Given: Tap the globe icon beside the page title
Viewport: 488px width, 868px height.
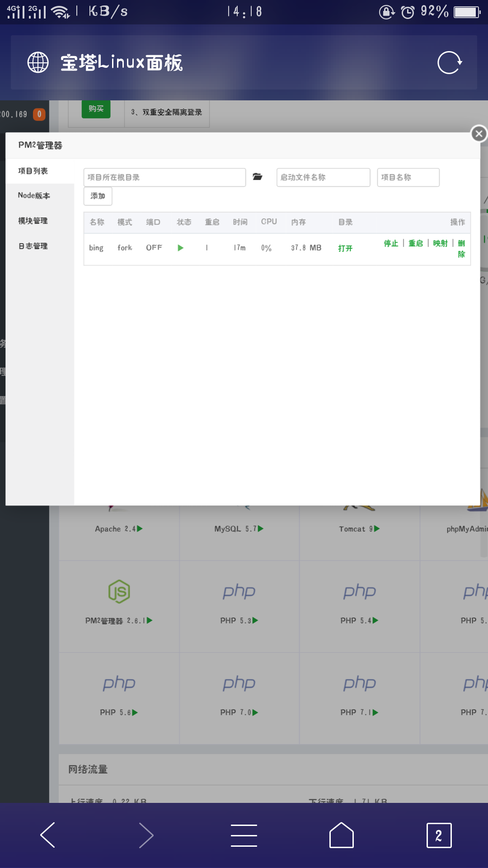Looking at the screenshot, I should coord(38,62).
